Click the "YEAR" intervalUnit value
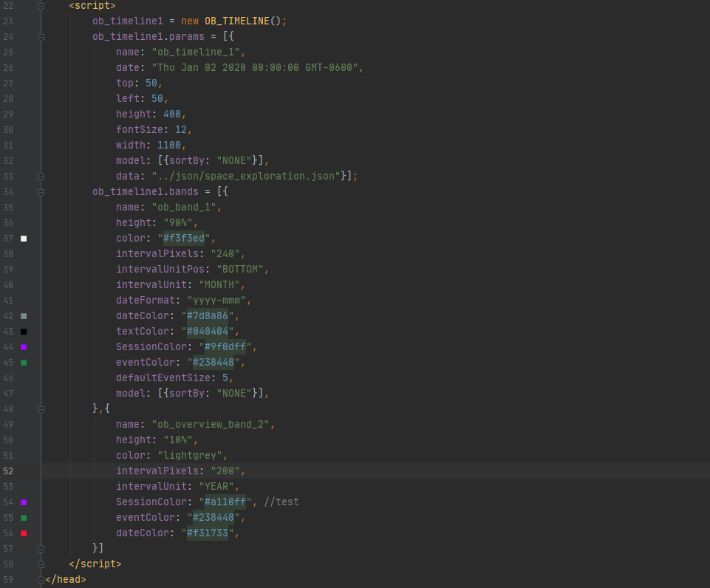 216,487
